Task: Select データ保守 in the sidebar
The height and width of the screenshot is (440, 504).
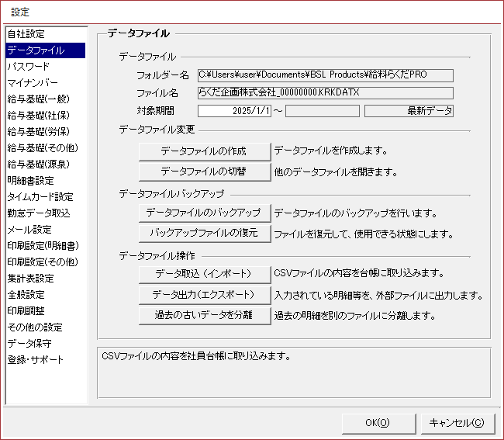Action: pyautogui.click(x=29, y=344)
